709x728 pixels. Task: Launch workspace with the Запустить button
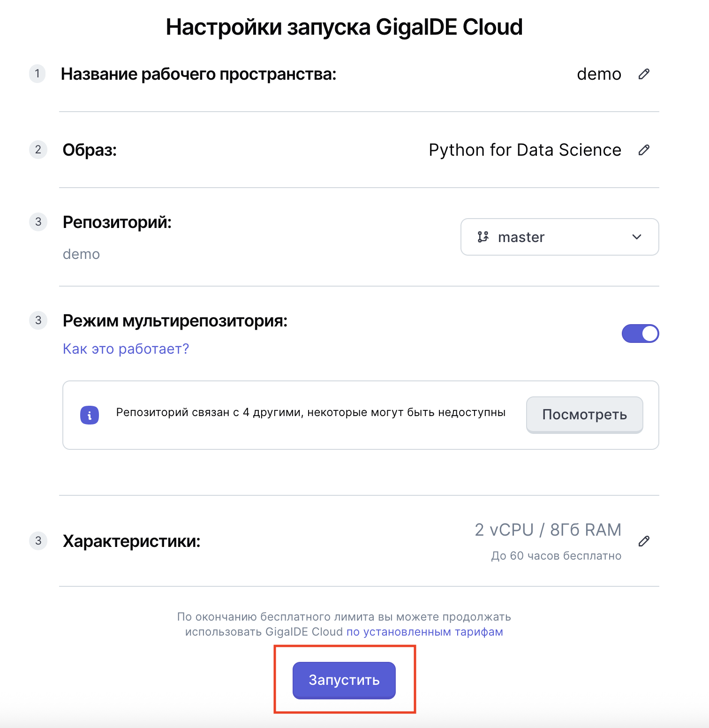pyautogui.click(x=344, y=680)
